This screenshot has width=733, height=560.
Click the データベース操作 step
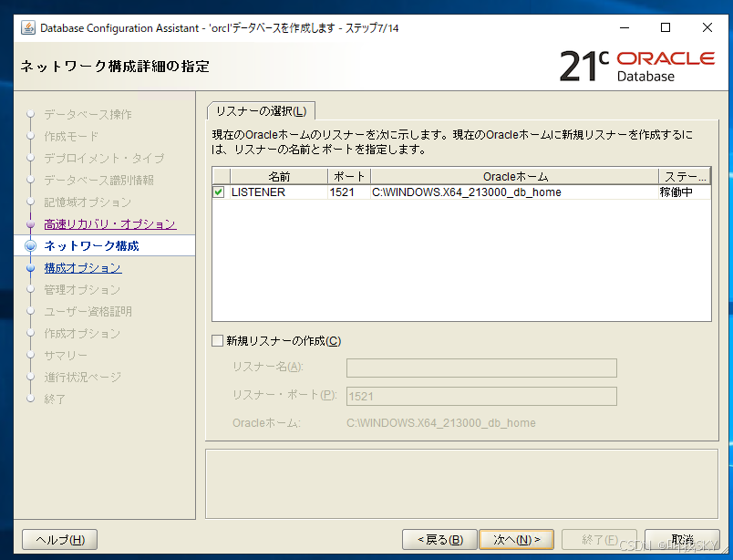88,114
